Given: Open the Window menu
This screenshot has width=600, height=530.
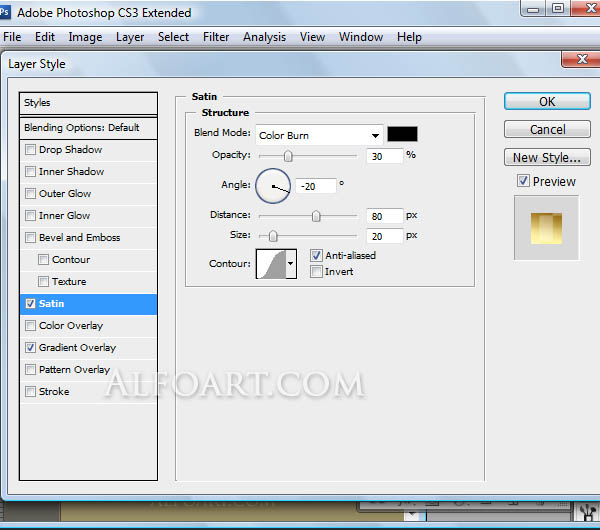Looking at the screenshot, I should pos(361,37).
